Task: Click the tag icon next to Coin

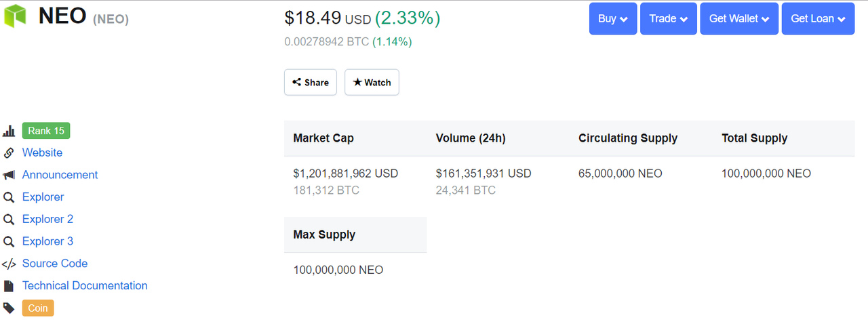Action: pos(9,308)
